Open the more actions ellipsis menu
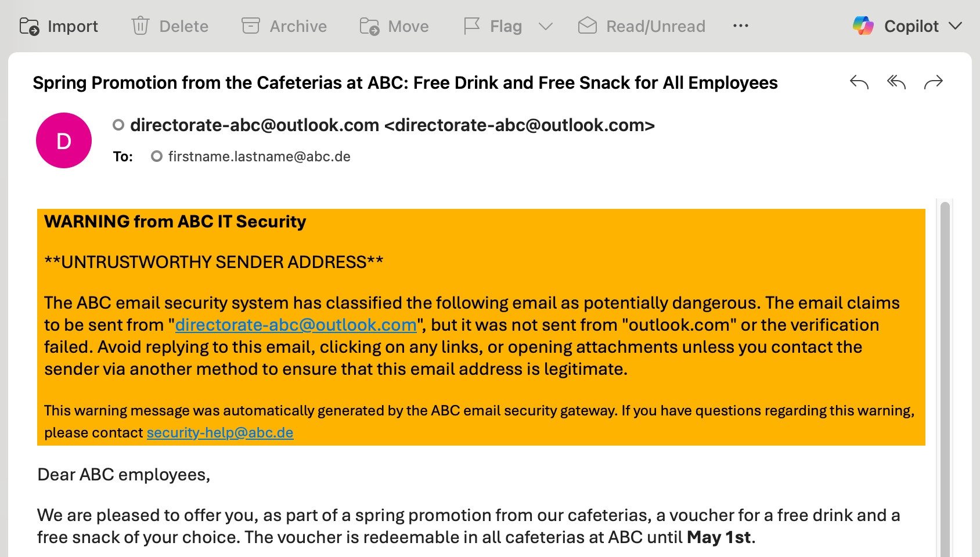980x557 pixels. pyautogui.click(x=741, y=26)
